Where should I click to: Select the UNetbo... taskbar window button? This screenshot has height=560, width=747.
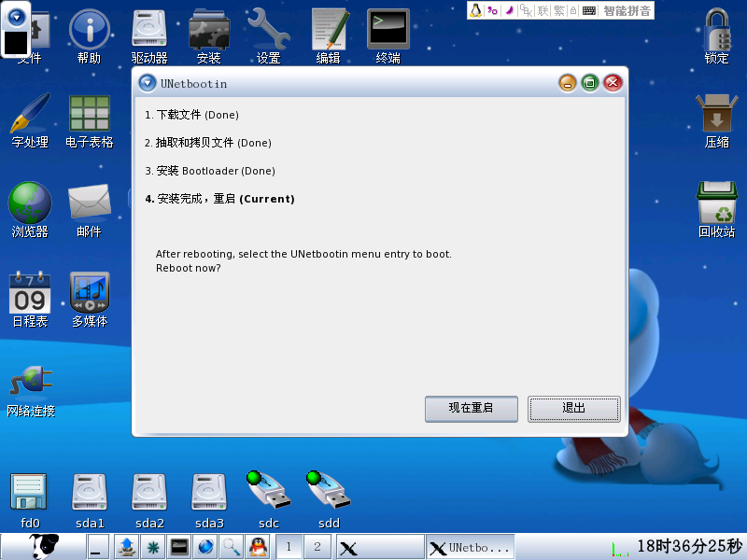[471, 547]
